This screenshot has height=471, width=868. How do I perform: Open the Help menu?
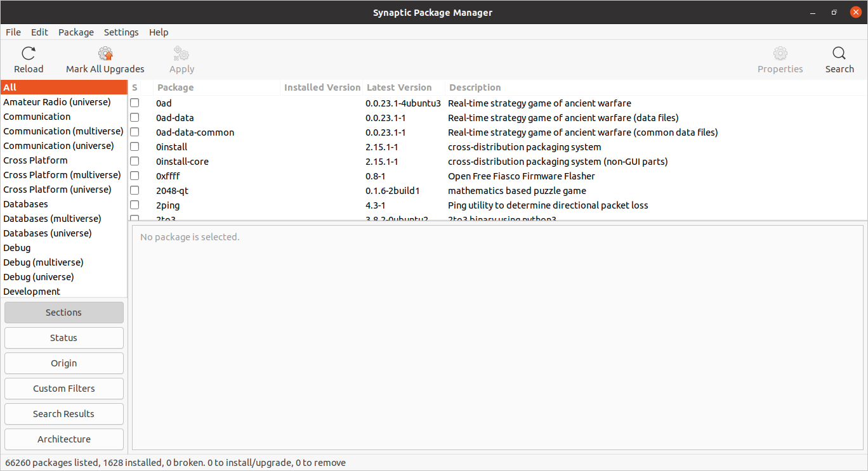coord(159,32)
